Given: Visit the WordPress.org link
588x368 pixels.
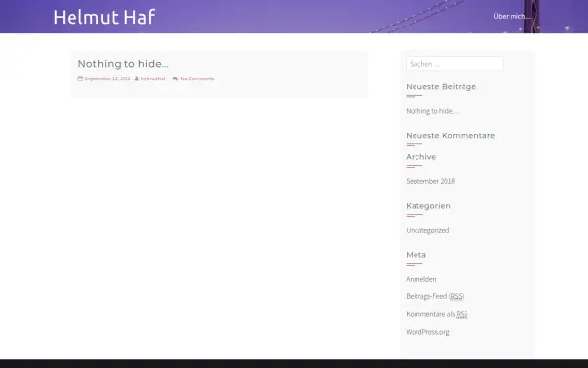Looking at the screenshot, I should click(427, 332).
